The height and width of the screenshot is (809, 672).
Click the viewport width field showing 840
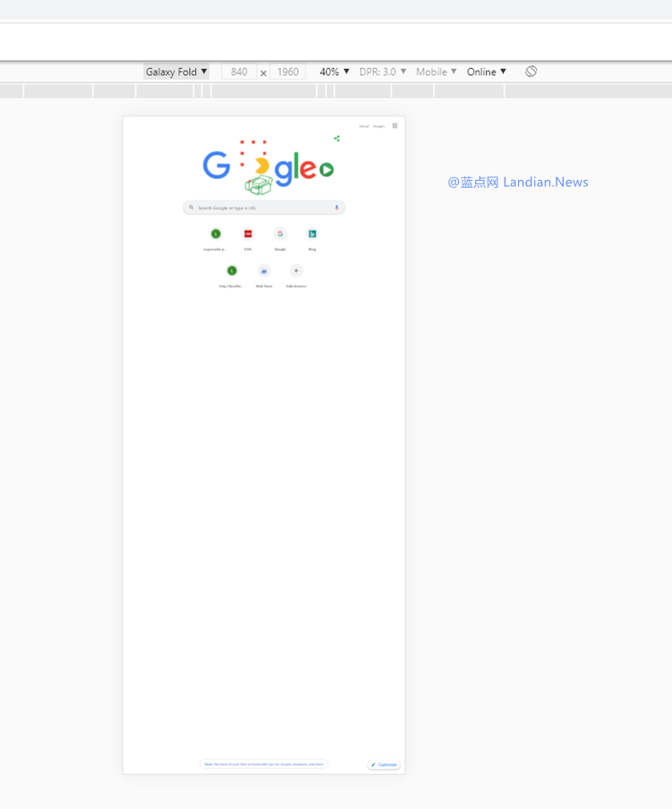coord(239,72)
